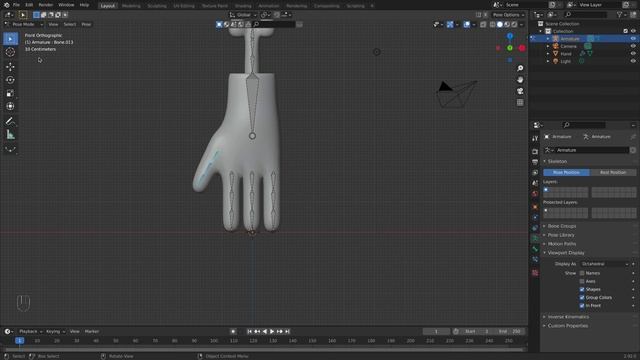Viewport: 640px width, 360px height.
Task: Select the Select Box tool
Action: point(11,39)
